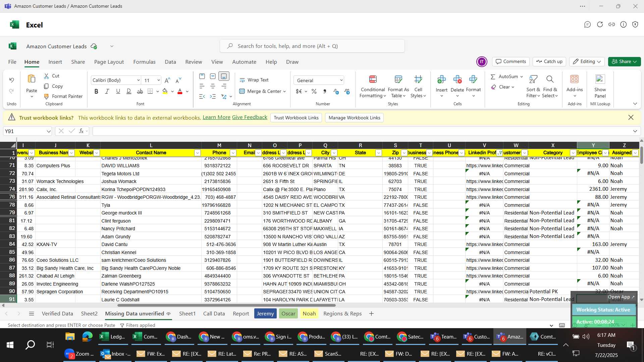Open Page Layout ribbon tab

109,62
